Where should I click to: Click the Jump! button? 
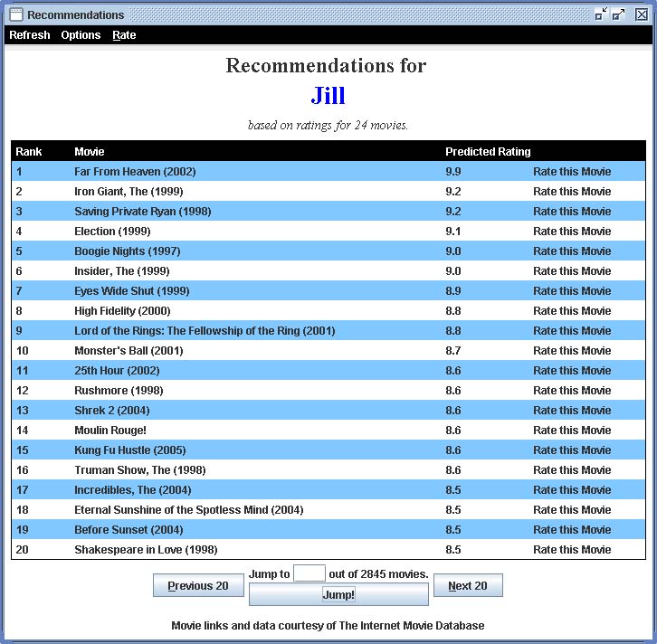tap(338, 594)
